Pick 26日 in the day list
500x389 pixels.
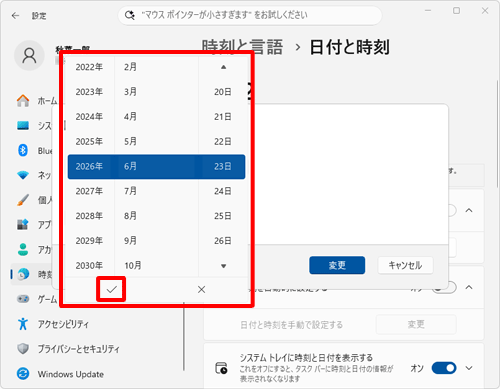coord(223,241)
